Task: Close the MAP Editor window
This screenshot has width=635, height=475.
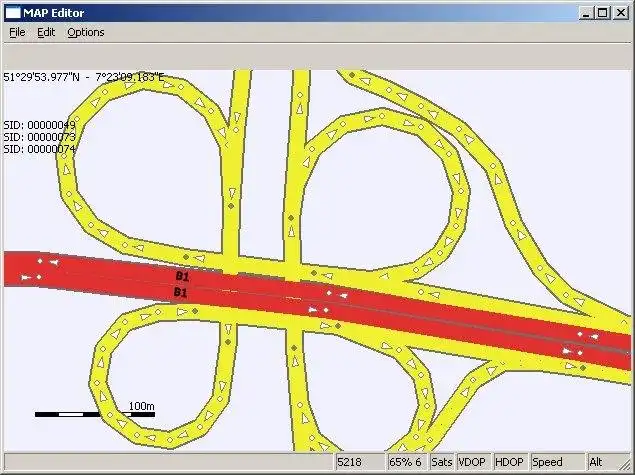Action: (x=620, y=13)
